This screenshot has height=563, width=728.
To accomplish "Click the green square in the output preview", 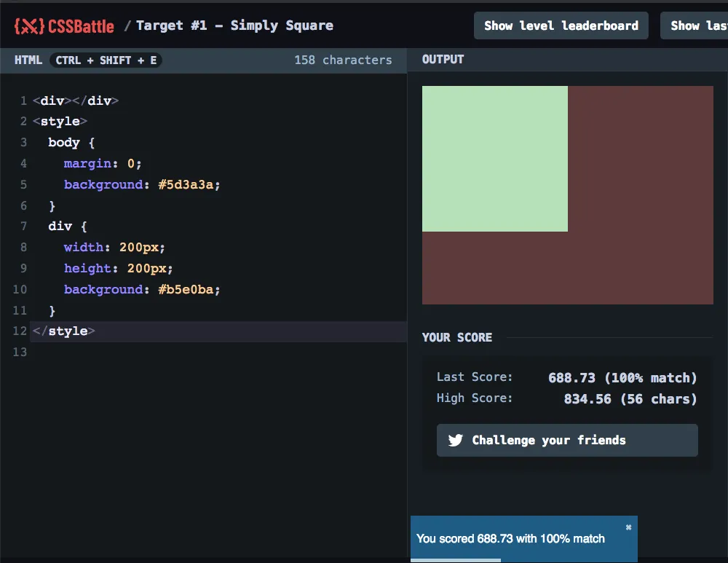I will point(495,159).
